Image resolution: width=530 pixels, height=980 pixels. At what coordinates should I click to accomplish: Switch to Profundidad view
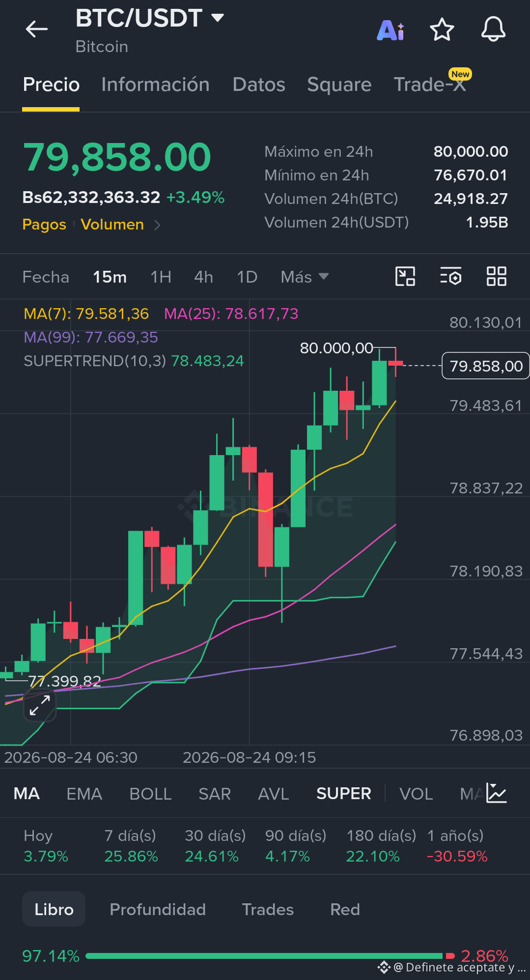(x=158, y=909)
